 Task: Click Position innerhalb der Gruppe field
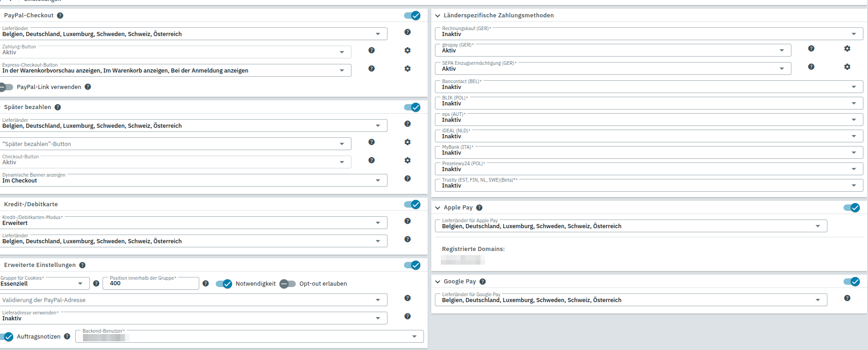(151, 283)
